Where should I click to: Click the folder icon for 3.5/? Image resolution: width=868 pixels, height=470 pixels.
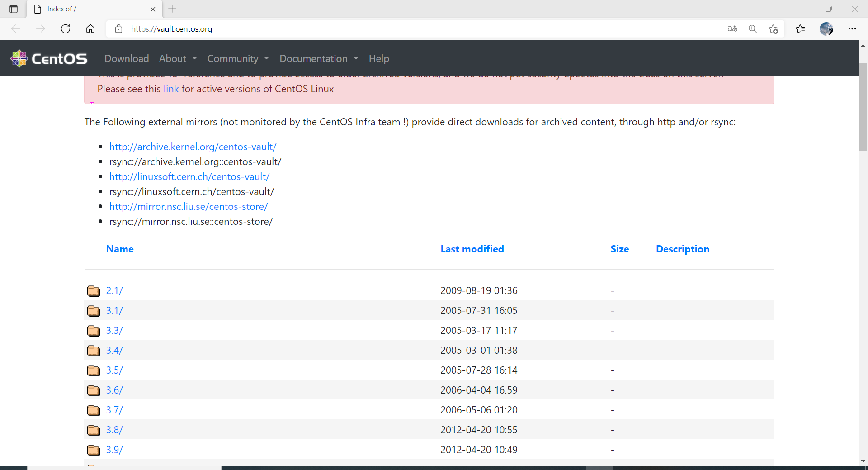click(x=94, y=370)
